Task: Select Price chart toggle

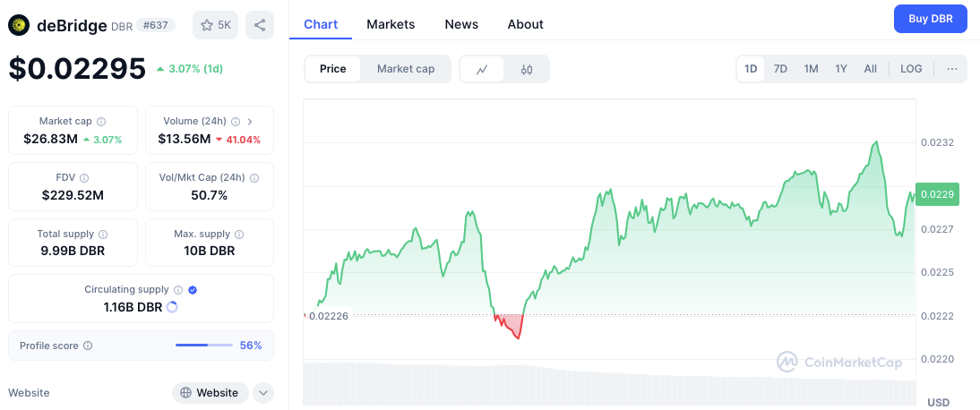Action: tap(332, 69)
